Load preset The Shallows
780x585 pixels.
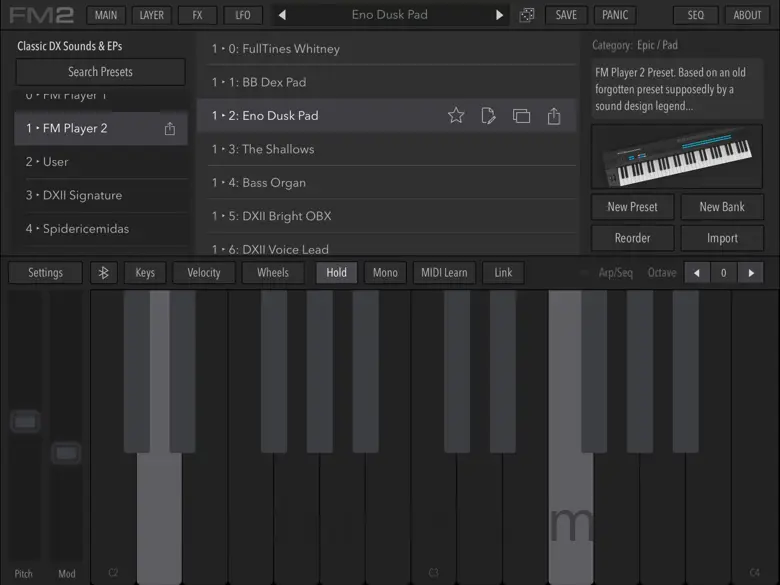click(x=387, y=149)
